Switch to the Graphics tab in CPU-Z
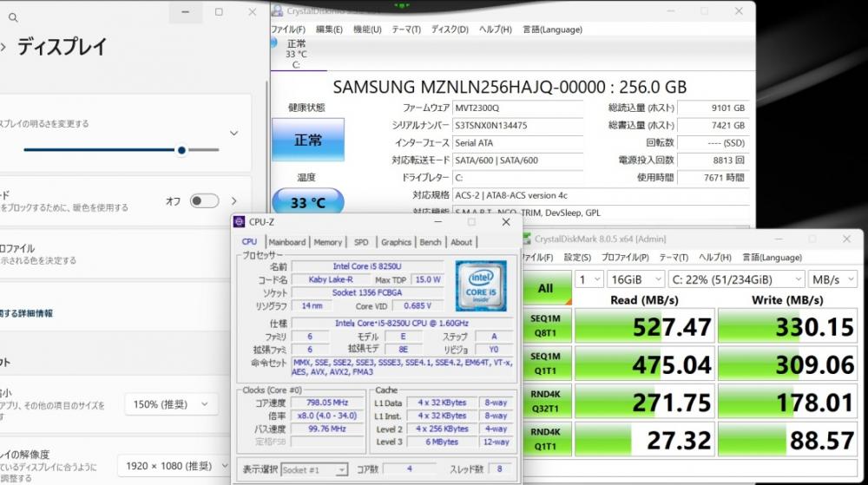This screenshot has height=485, width=868. [x=397, y=242]
